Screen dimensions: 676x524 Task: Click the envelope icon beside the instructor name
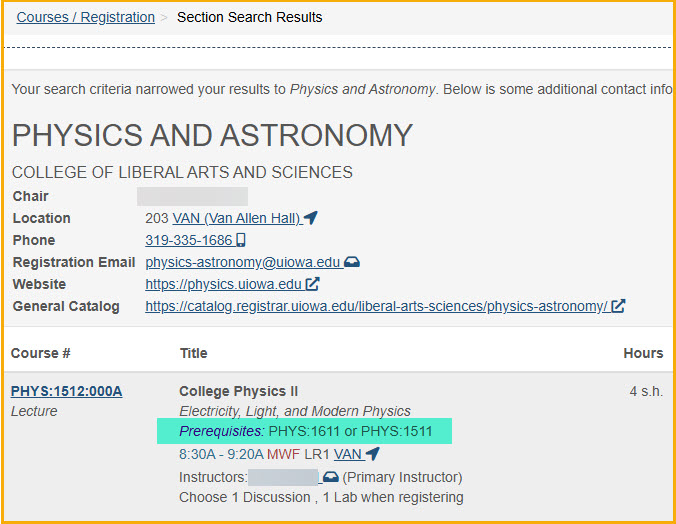329,477
